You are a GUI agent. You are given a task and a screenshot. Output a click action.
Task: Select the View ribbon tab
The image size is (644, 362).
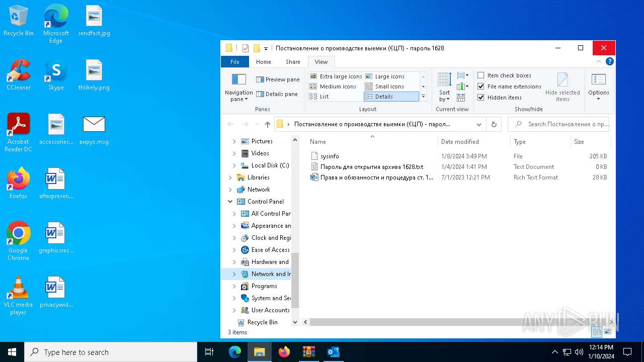pyautogui.click(x=321, y=62)
